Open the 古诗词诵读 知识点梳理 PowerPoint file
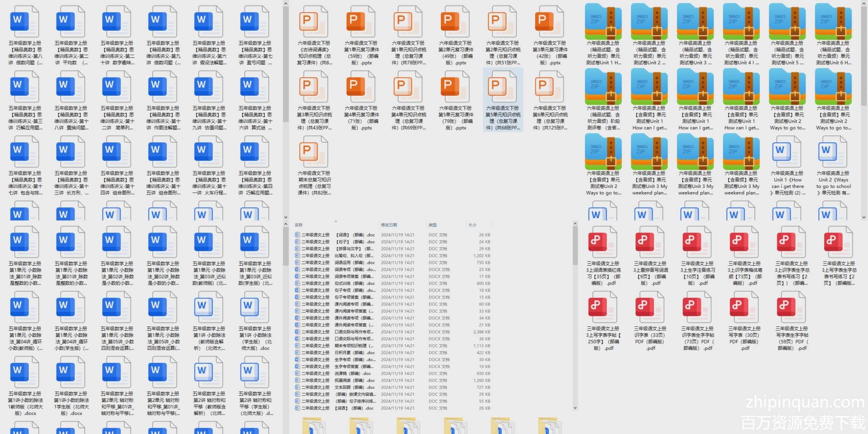The height and width of the screenshot is (434, 868). click(x=314, y=23)
